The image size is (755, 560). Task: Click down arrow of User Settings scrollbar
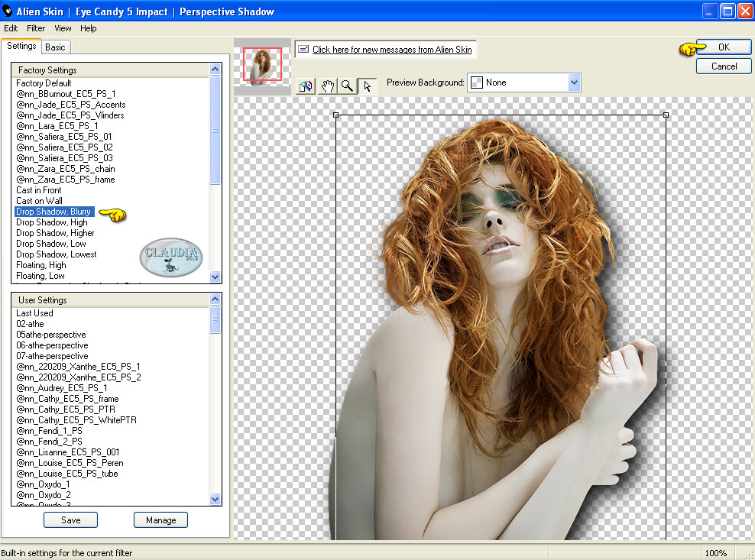pos(215,500)
